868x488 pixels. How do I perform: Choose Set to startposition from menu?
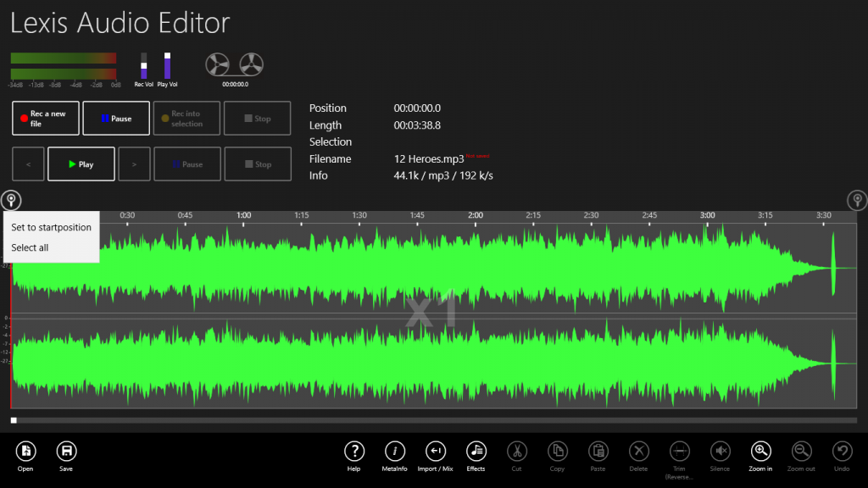click(49, 227)
